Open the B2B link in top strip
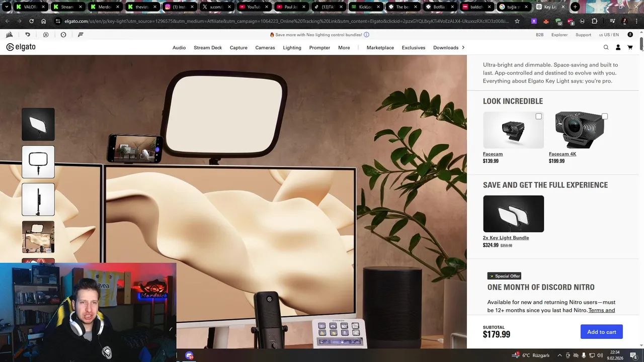The width and height of the screenshot is (644, 362). tap(539, 35)
